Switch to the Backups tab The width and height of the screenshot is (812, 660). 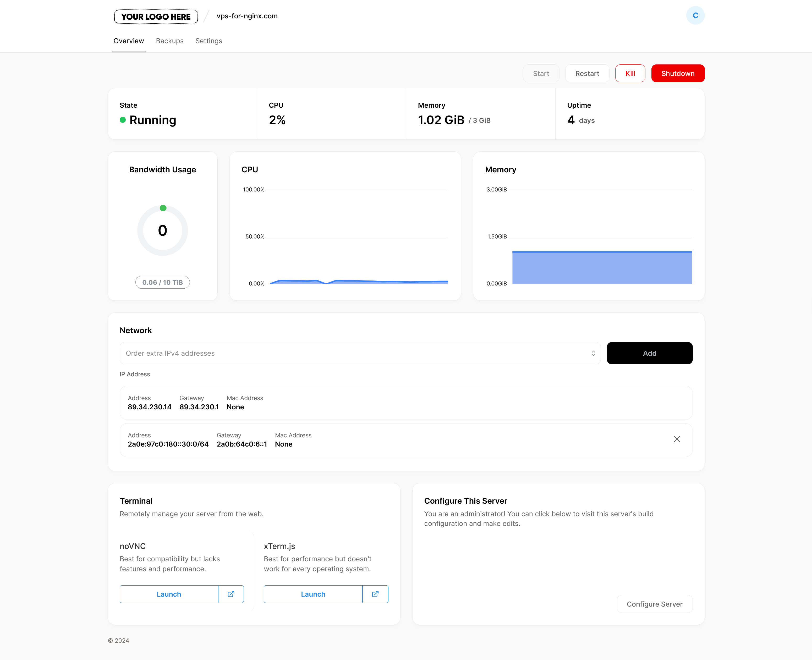coord(169,41)
